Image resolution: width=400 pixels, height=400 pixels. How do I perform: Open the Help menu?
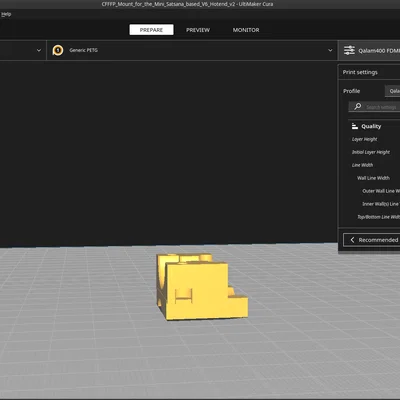(x=6, y=14)
